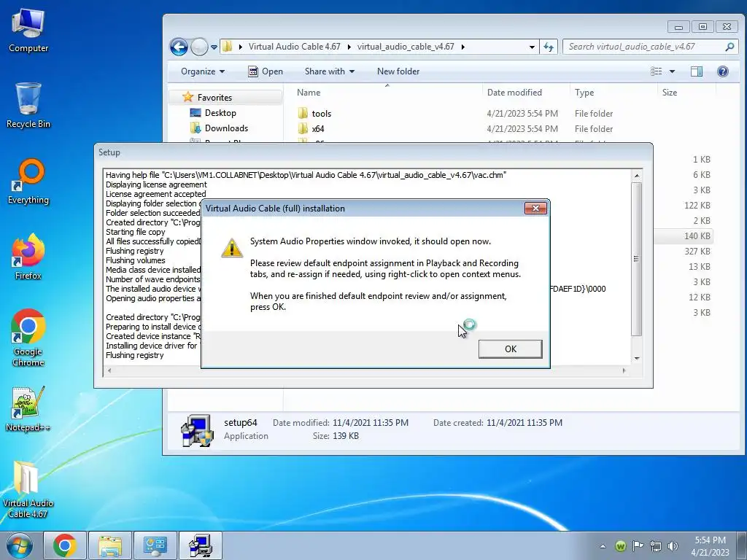The height and width of the screenshot is (560, 747).
Task: Open Explorer Help question mark icon
Action: 723,71
